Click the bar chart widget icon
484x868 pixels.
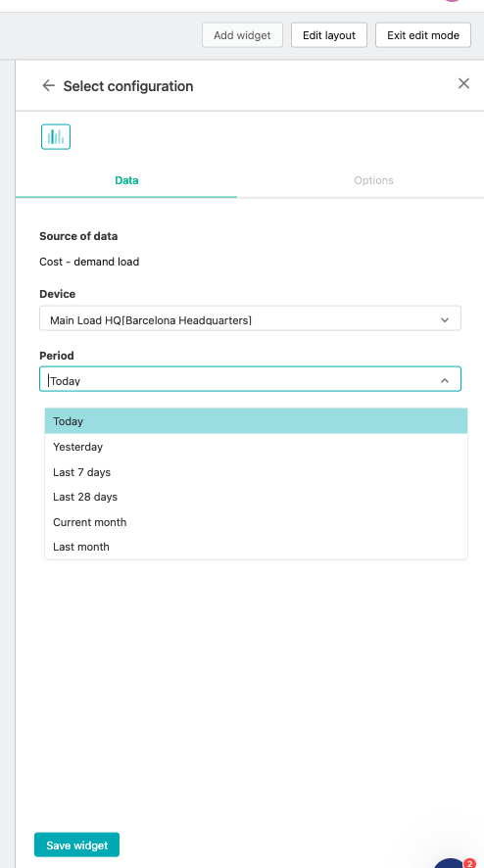(56, 137)
